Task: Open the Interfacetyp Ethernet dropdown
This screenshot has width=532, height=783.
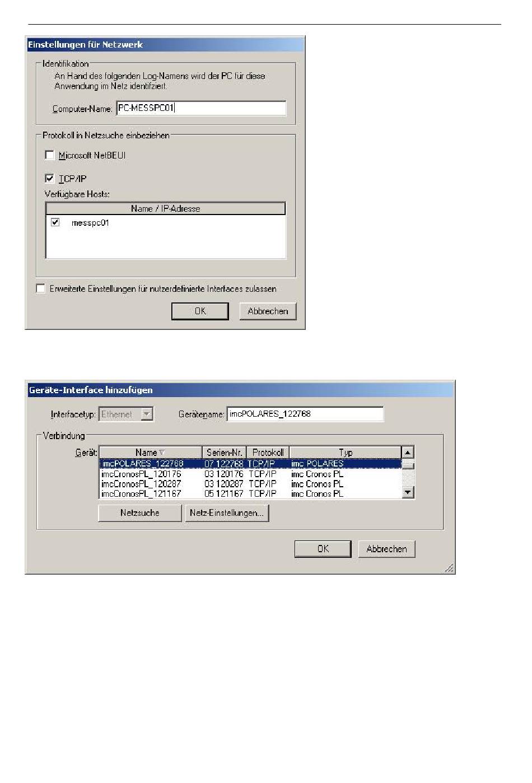Action: 147,414
